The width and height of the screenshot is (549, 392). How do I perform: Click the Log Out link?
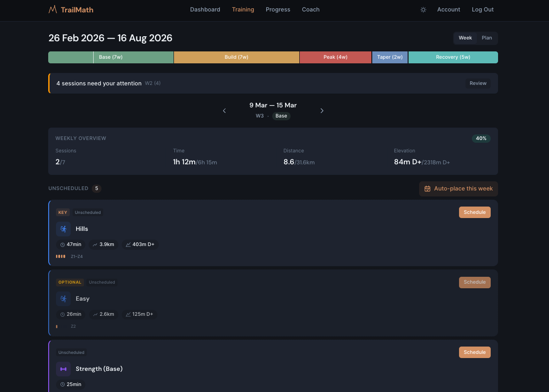point(482,10)
